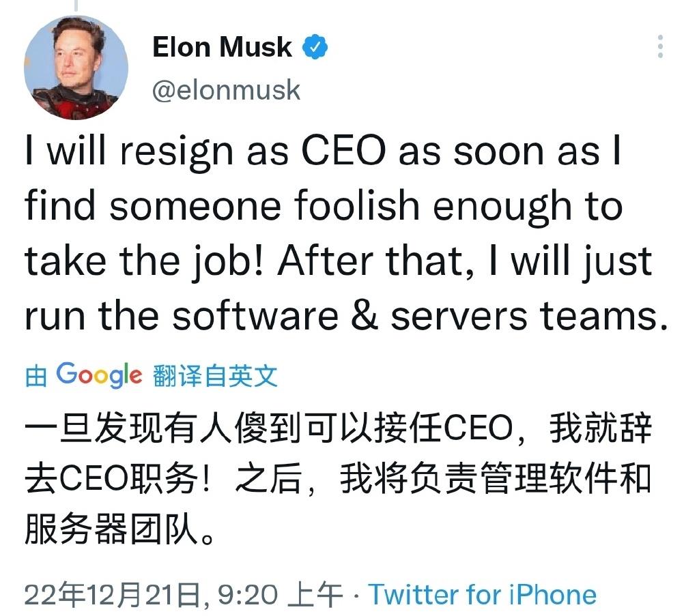
Task: Open the tweet options three-dot menu
Action: tap(659, 44)
